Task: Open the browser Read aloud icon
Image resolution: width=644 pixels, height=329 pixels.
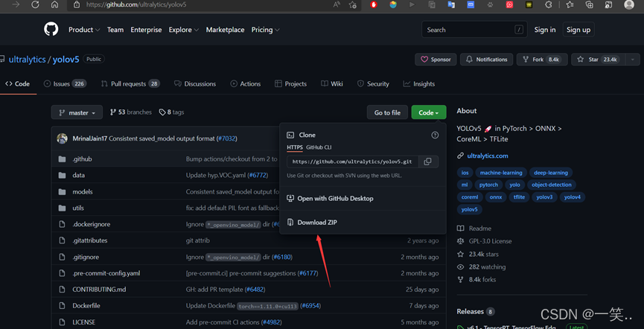Action: (337, 4)
